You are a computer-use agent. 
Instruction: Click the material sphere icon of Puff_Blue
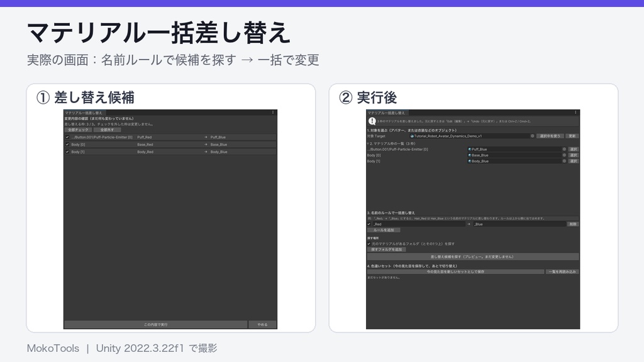coord(469,150)
